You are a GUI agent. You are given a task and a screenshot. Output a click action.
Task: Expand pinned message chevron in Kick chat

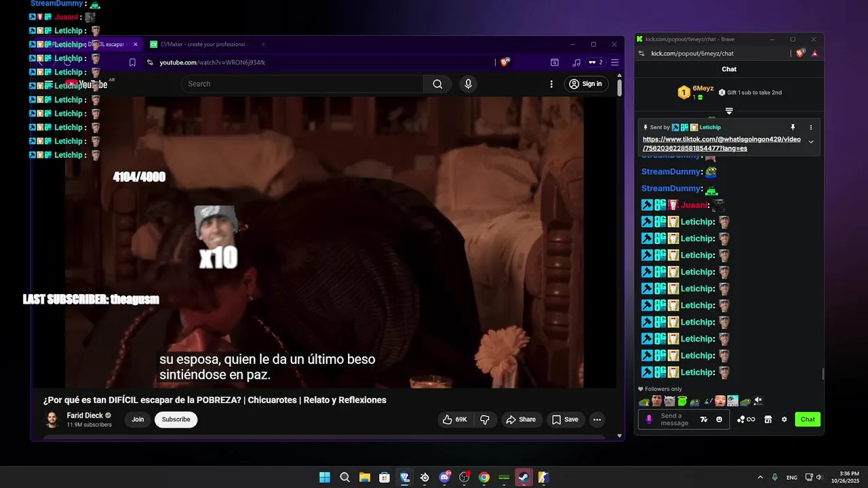(811, 142)
